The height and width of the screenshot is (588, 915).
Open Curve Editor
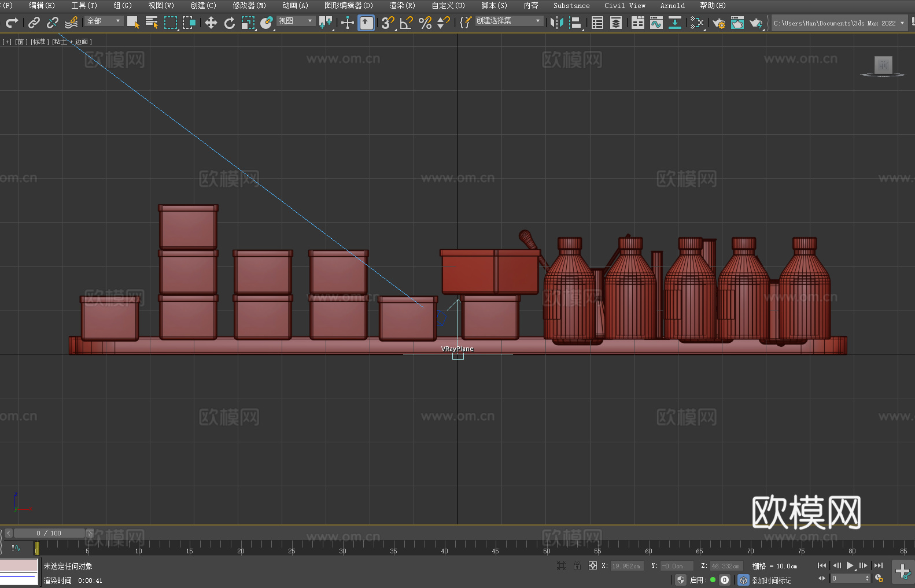656,23
